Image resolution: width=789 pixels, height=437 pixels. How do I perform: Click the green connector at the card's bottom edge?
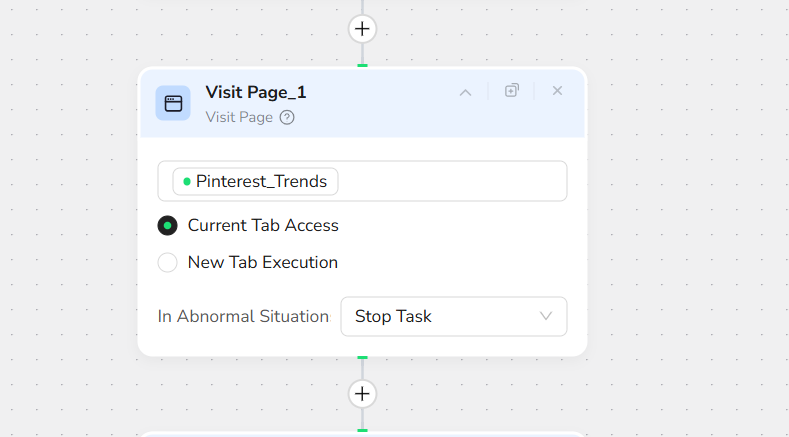coord(362,357)
